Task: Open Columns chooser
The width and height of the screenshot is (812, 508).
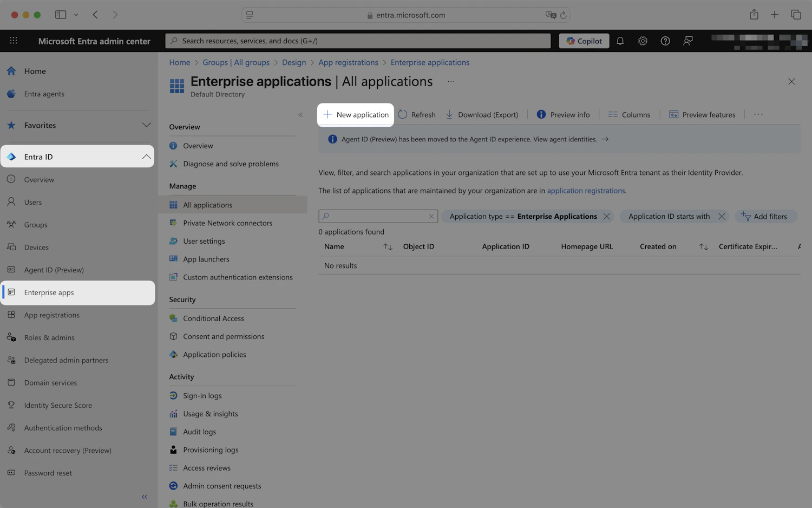Action: [x=629, y=115]
